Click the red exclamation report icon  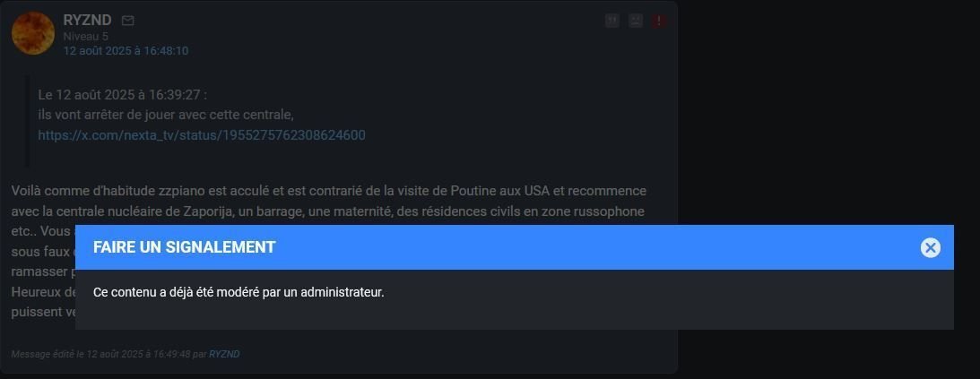[x=659, y=21]
